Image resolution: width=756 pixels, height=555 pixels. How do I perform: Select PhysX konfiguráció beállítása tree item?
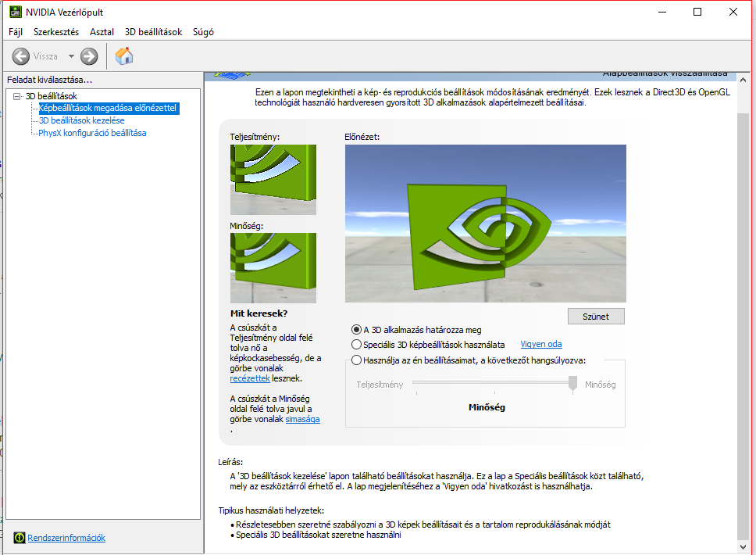coord(92,133)
